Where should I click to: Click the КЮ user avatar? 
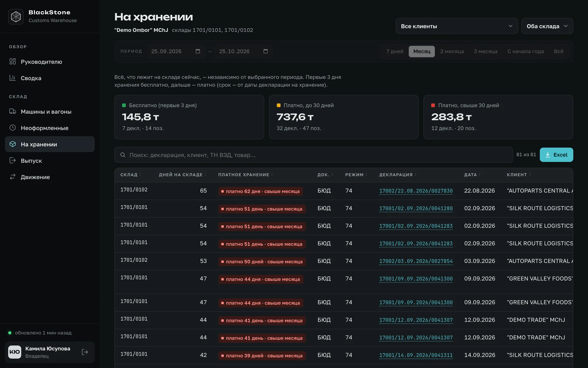click(x=15, y=352)
